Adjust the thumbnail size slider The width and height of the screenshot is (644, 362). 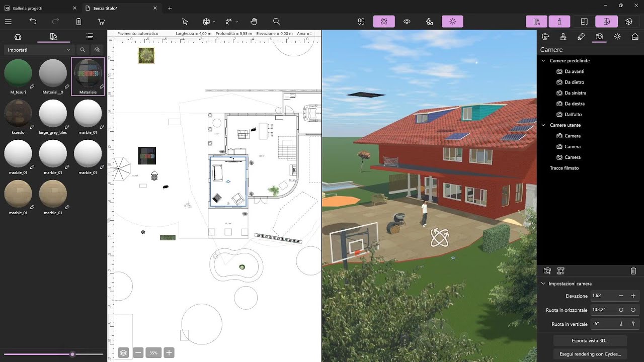click(72, 354)
